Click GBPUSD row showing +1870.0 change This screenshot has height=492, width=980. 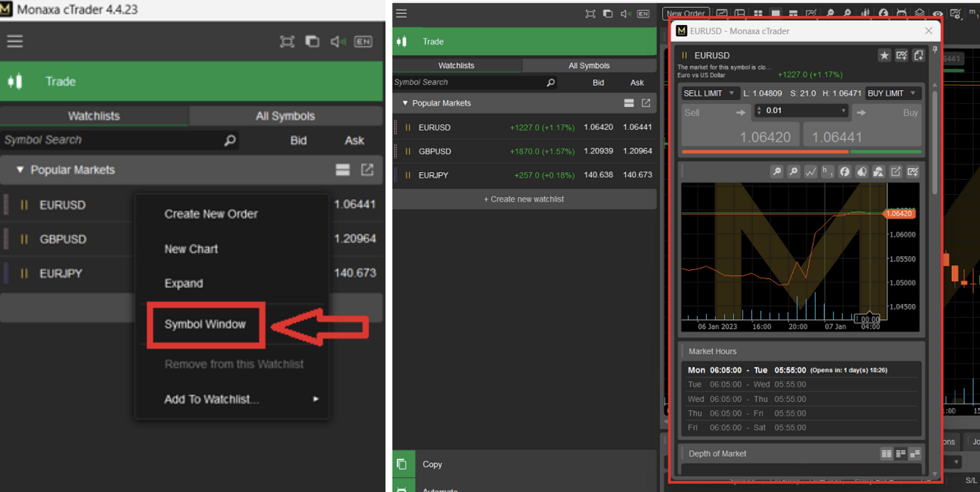tap(524, 151)
